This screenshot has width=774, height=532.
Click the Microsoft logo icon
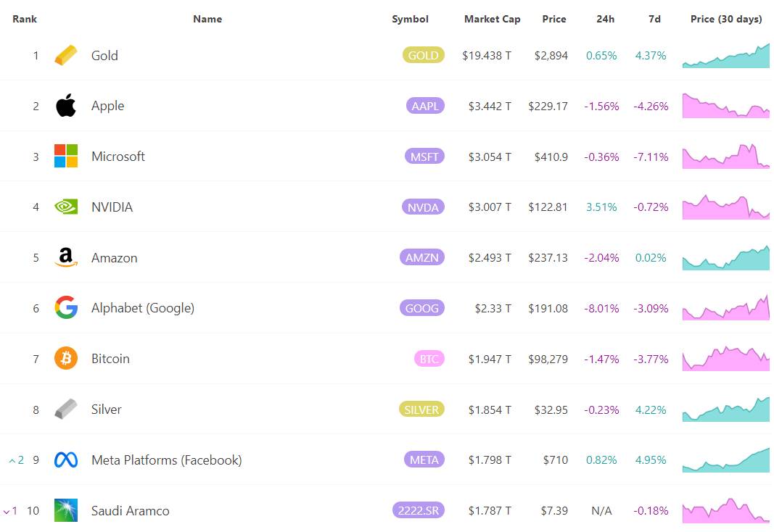click(66, 157)
